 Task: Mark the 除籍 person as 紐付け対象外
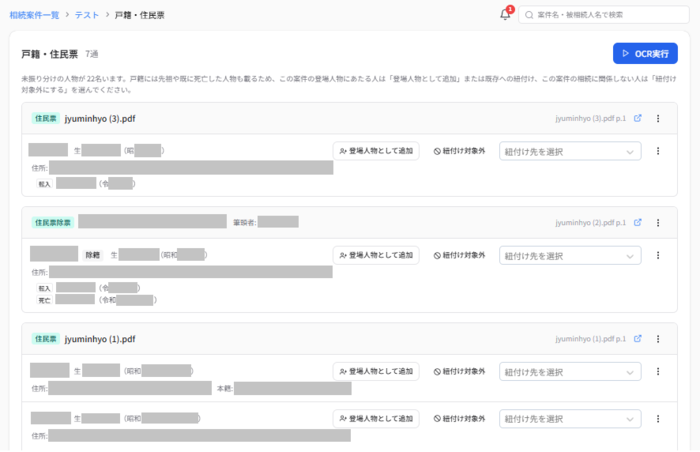[459, 255]
